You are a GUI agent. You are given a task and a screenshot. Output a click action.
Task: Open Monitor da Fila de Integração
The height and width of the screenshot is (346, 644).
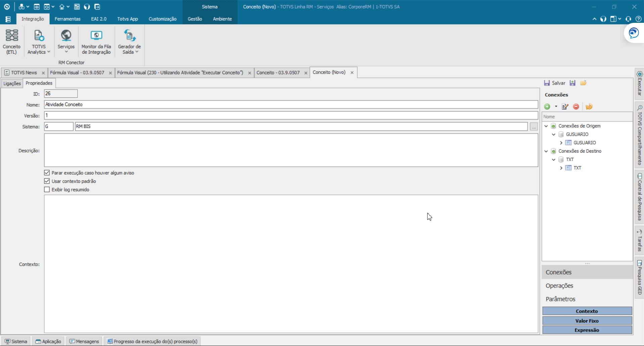click(96, 42)
